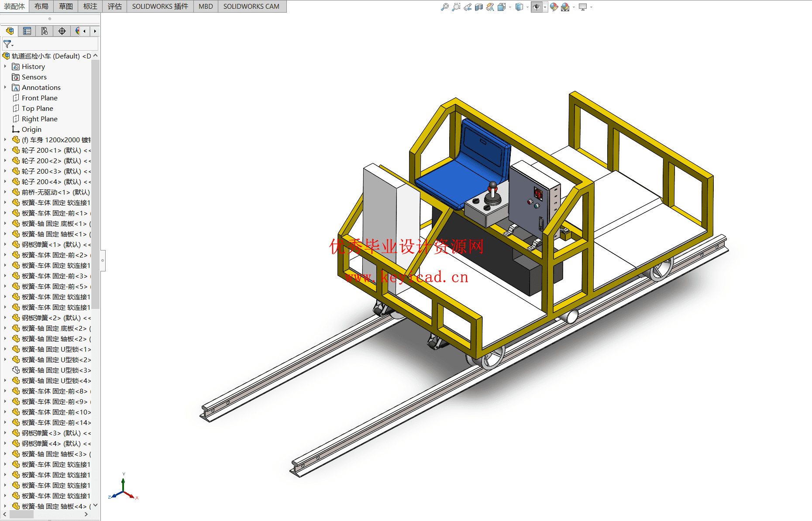
Task: Select the 钢板弹簧<3> component
Action: tap(52, 433)
